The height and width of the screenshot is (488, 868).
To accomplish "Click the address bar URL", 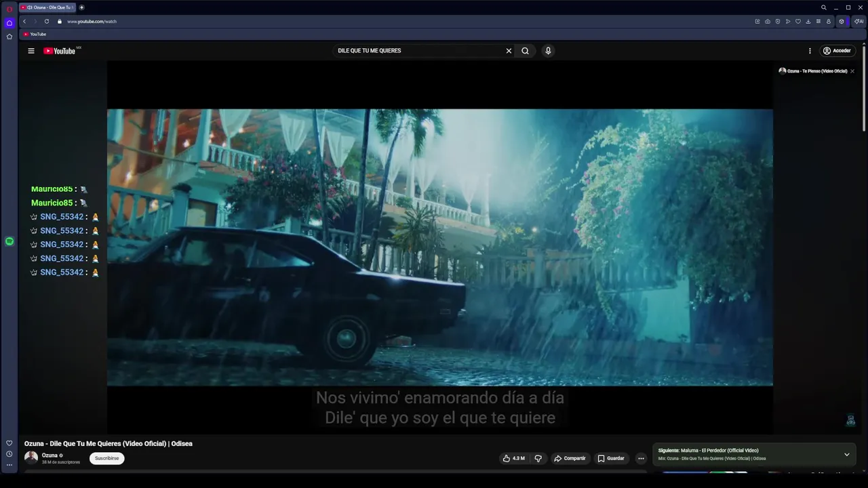I will coord(92,22).
